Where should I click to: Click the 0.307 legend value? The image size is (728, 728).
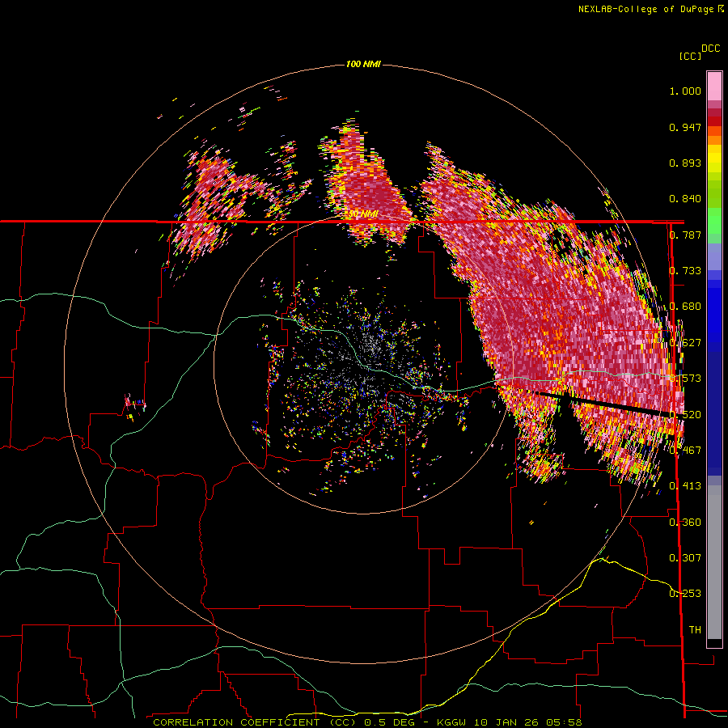[685, 558]
